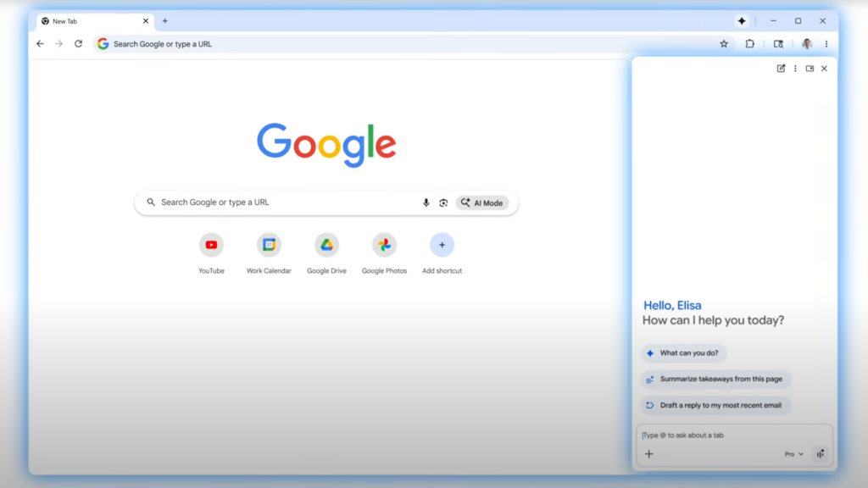Click the 'Hello, Elisa' greeting text
Screen dimensions: 868x488
click(x=672, y=305)
